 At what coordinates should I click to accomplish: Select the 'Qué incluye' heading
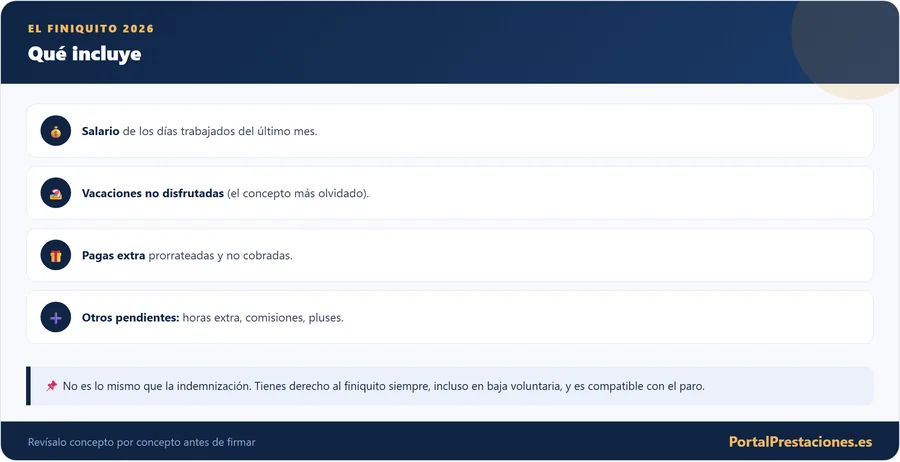point(84,54)
